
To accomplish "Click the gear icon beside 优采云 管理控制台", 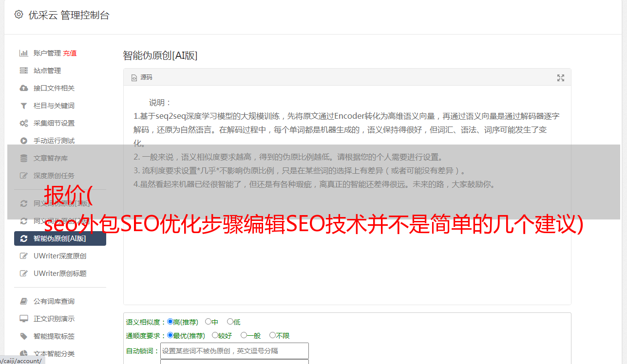I will [19, 15].
